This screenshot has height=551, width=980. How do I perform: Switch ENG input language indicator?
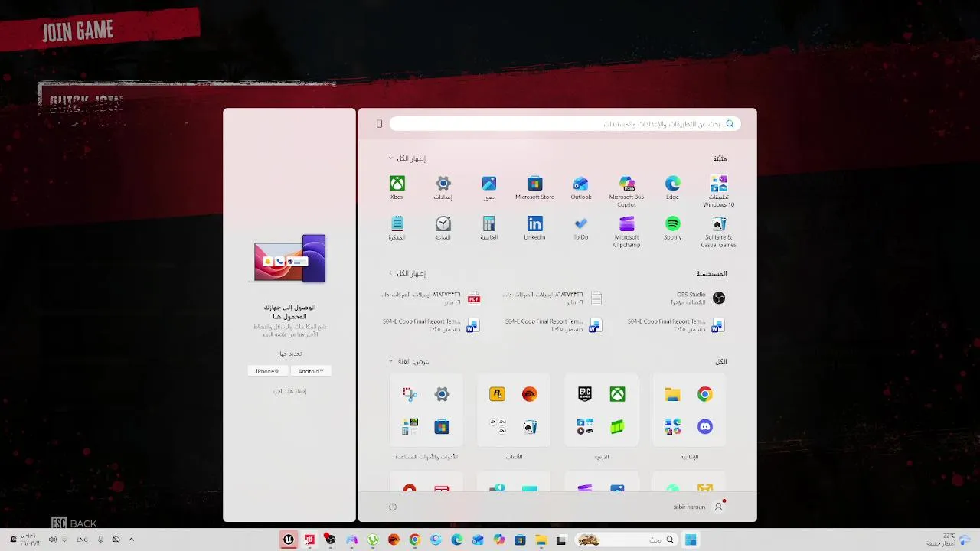coord(82,540)
